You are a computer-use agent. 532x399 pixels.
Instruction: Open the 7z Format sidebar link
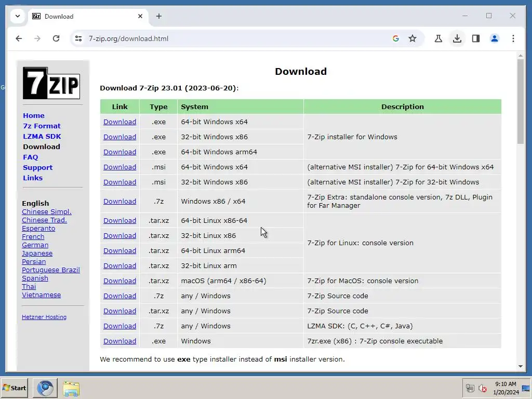pos(42,126)
